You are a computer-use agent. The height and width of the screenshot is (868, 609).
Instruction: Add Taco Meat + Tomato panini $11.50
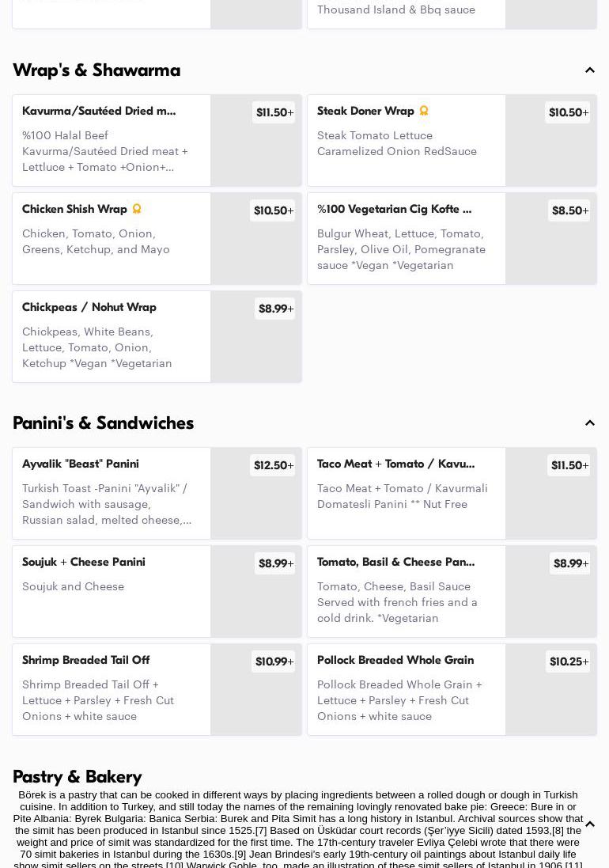[569, 465]
